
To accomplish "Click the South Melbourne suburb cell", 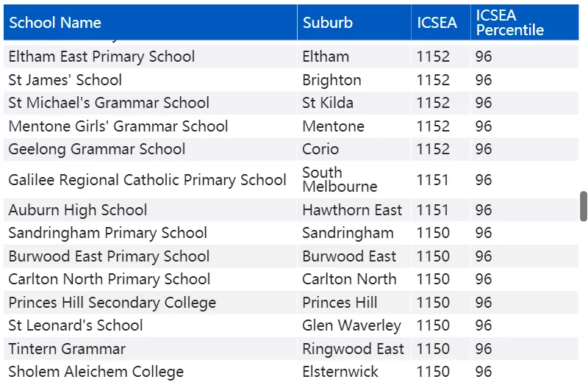I will 340,179.
